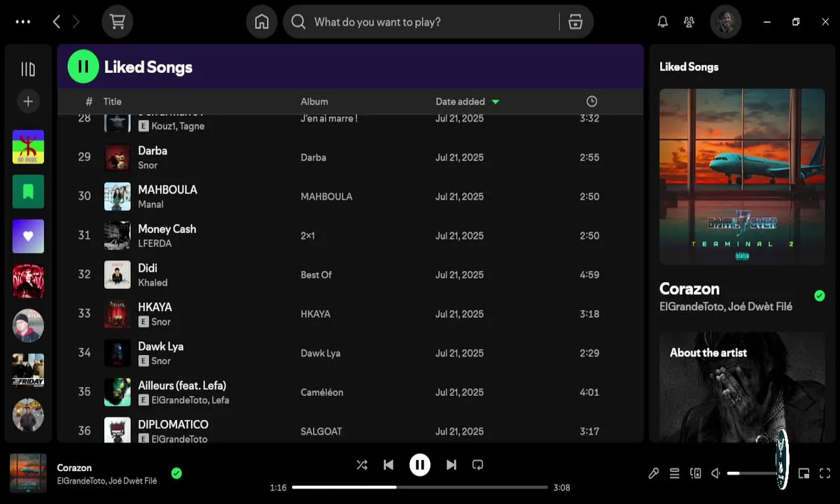Open notifications bell
This screenshot has height=504, width=840.
pyautogui.click(x=662, y=22)
